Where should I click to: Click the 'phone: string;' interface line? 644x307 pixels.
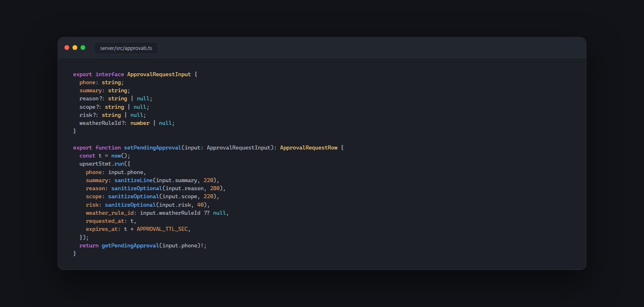[101, 82]
